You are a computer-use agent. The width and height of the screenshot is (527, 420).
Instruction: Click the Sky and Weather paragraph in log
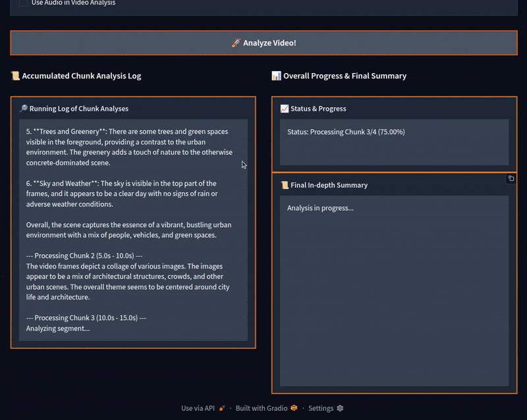click(122, 194)
